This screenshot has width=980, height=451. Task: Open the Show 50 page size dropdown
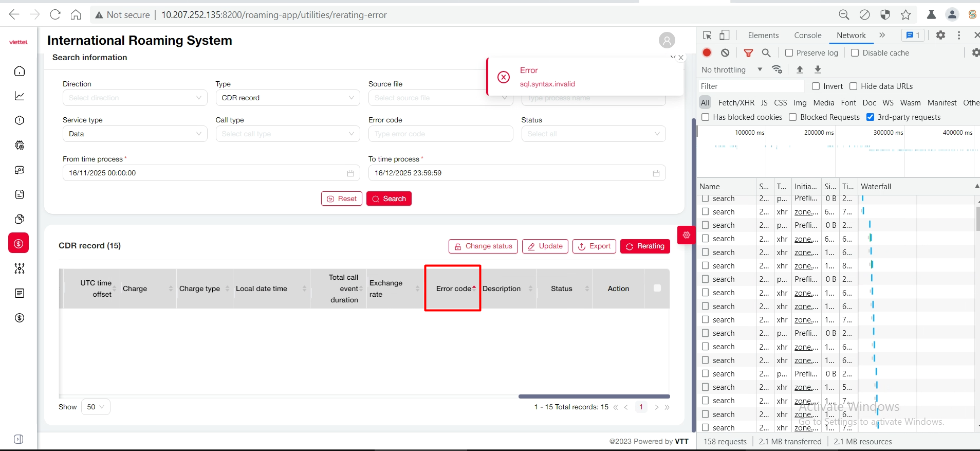point(96,407)
